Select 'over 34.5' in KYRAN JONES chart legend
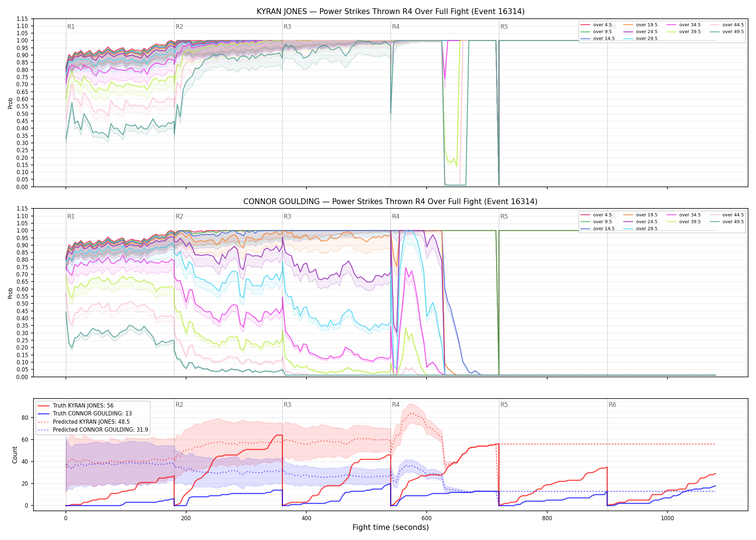This screenshot has width=756, height=540. pos(684,25)
